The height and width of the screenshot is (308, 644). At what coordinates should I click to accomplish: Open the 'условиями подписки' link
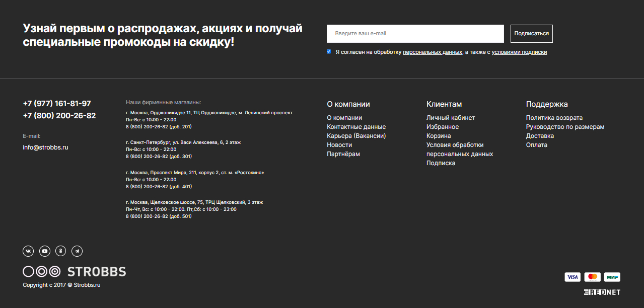[x=519, y=52]
